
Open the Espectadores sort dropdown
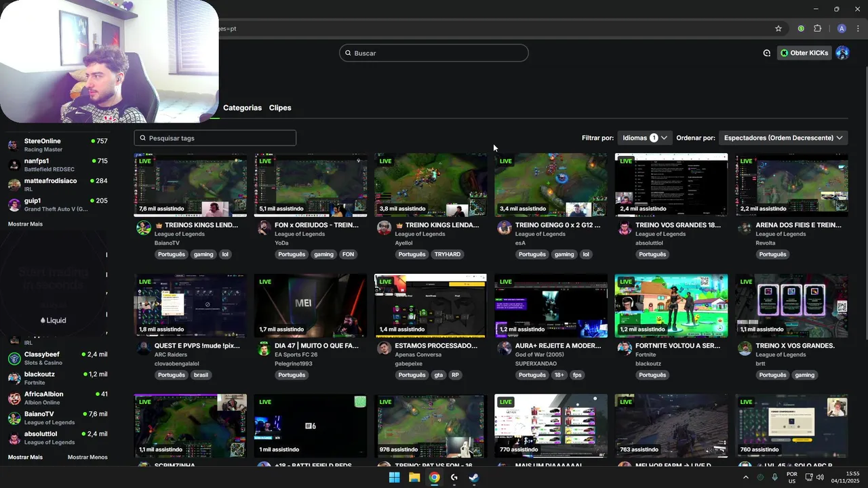tap(783, 138)
